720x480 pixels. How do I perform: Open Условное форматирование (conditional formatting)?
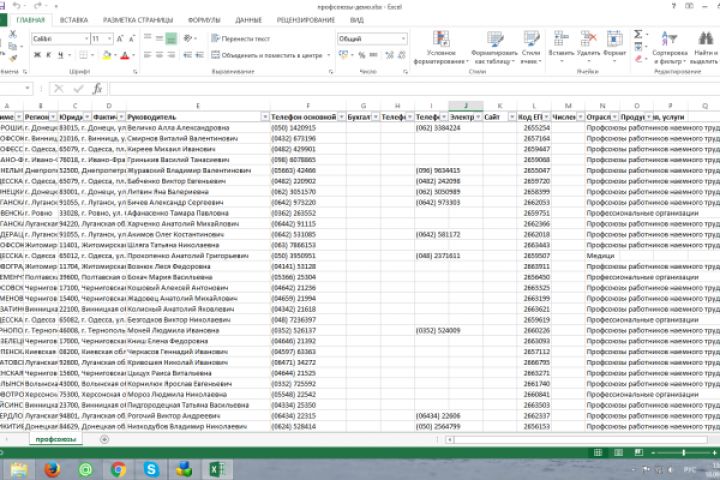(x=441, y=48)
